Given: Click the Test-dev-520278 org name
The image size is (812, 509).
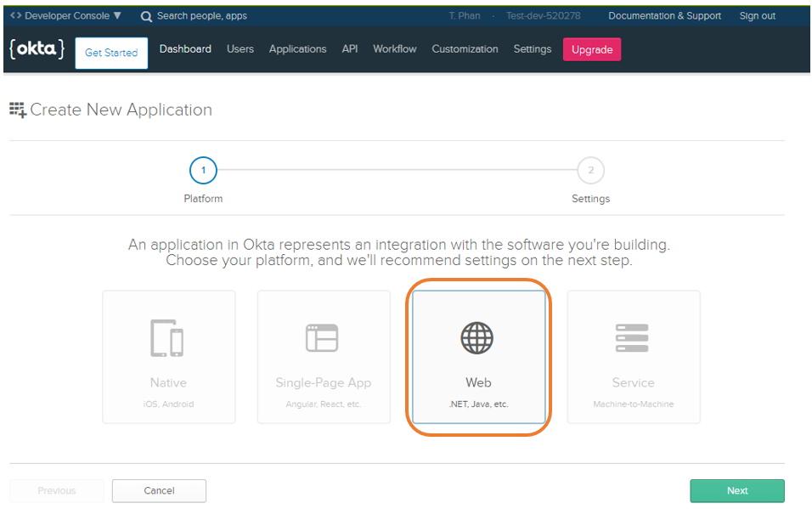Looking at the screenshot, I should point(544,16).
